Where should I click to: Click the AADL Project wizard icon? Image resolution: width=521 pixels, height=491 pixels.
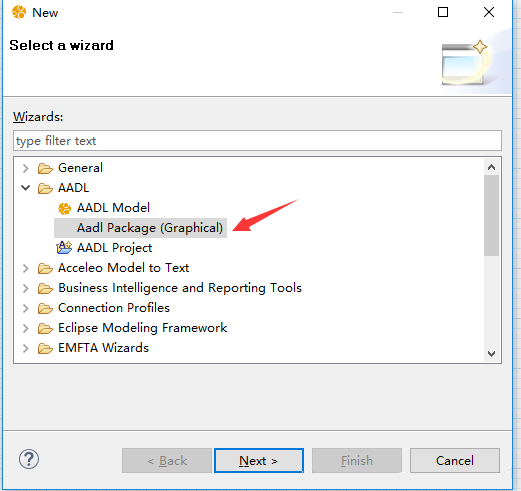tap(64, 248)
